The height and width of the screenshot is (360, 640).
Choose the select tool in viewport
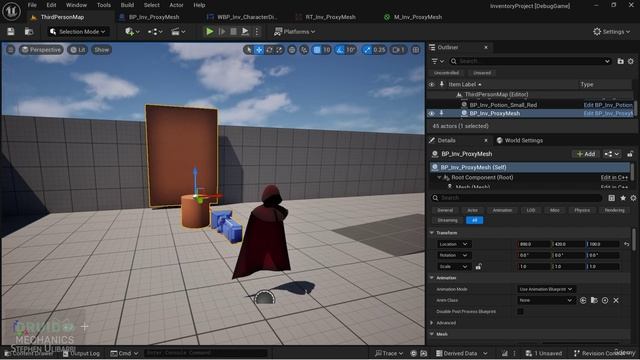(248, 50)
